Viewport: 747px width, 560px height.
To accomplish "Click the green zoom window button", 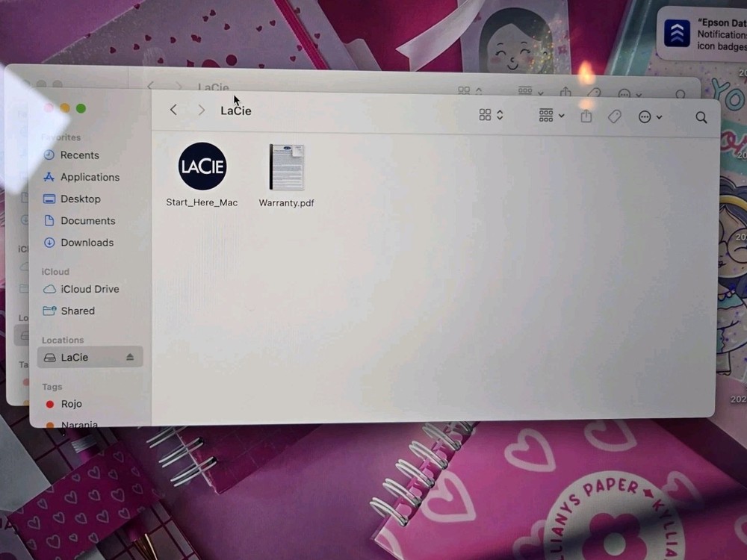I will 81,108.
